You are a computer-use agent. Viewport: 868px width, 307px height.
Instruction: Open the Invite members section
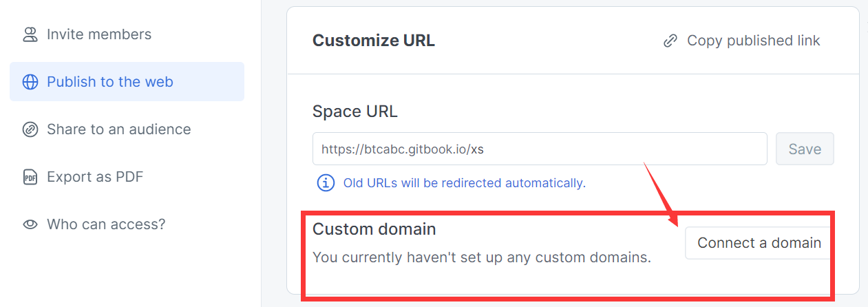99,34
